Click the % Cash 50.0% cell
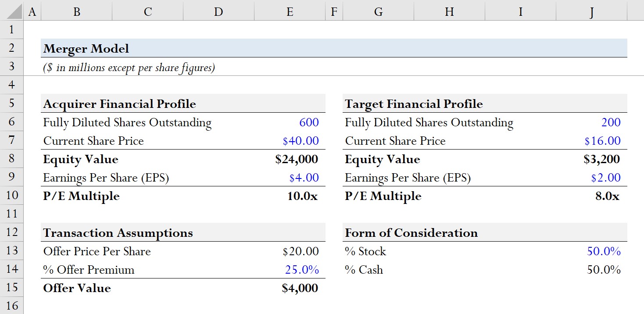The width and height of the screenshot is (644, 314). [x=591, y=270]
